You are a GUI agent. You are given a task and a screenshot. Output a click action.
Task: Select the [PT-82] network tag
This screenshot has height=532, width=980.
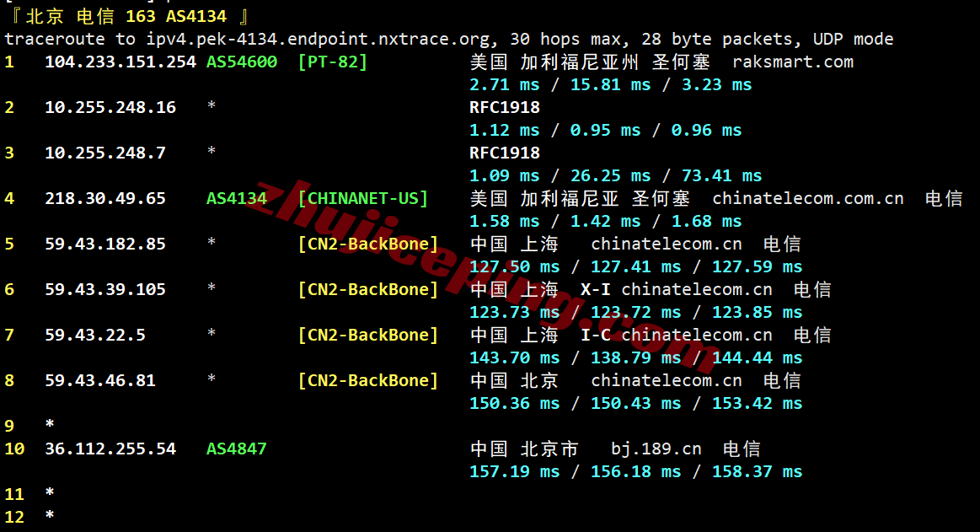coord(333,62)
